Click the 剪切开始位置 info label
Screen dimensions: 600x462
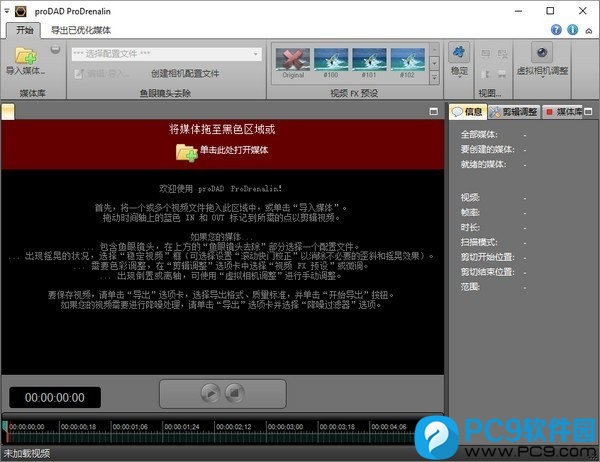coord(488,257)
